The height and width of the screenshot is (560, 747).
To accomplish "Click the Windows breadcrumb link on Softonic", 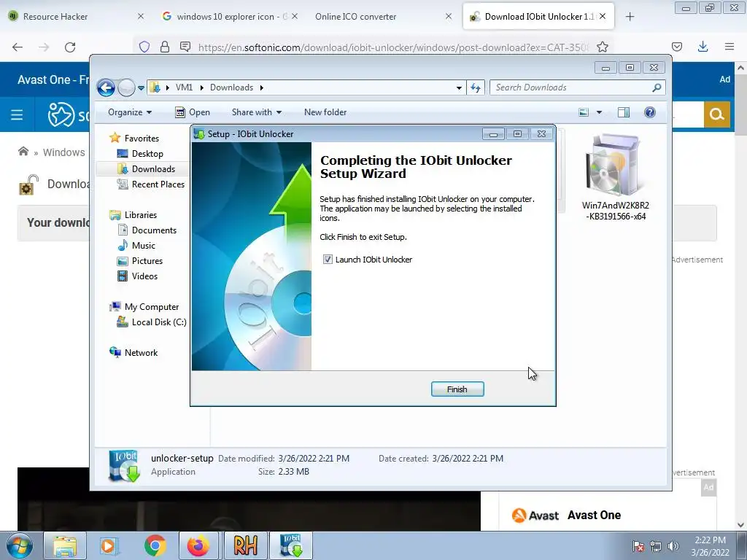I will tap(64, 152).
